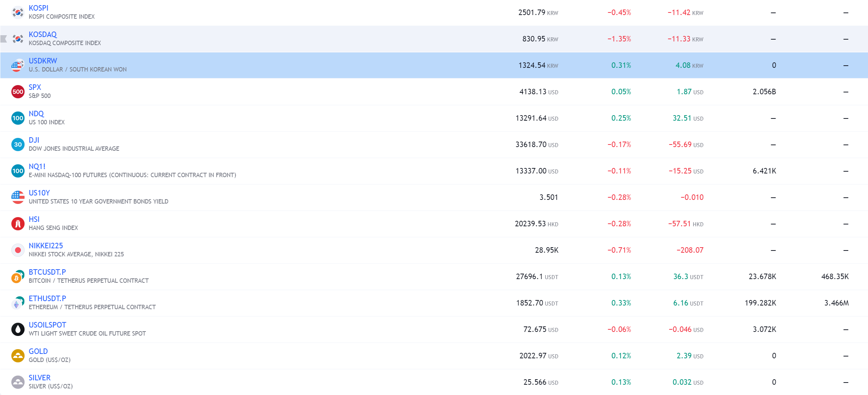Click the NQ1! futures 100 icon
The height and width of the screenshot is (395, 868).
click(18, 171)
